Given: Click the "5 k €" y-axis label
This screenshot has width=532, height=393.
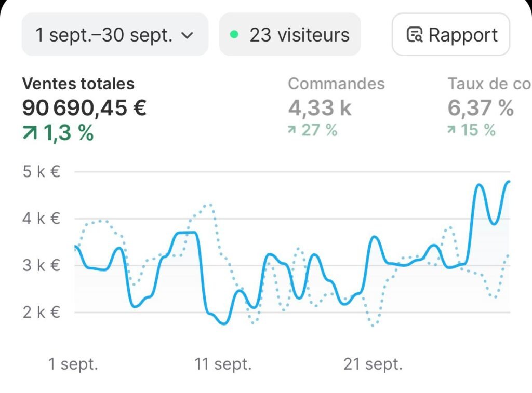Looking at the screenshot, I should [41, 171].
